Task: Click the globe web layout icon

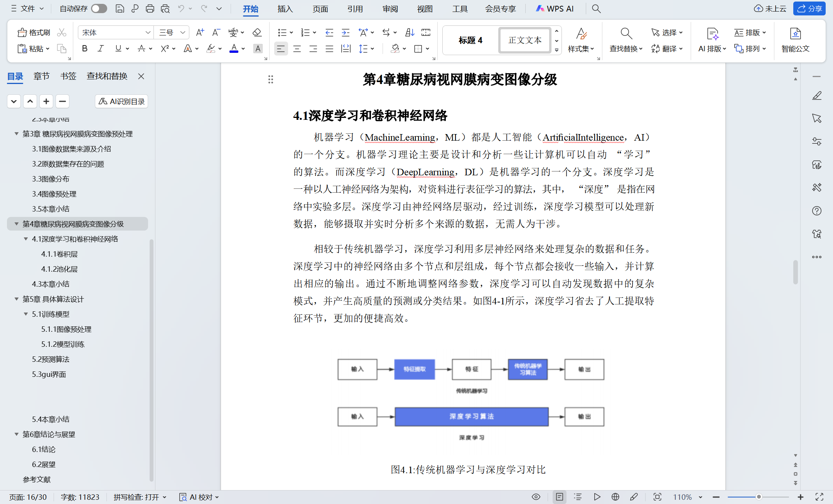Action: [615, 497]
